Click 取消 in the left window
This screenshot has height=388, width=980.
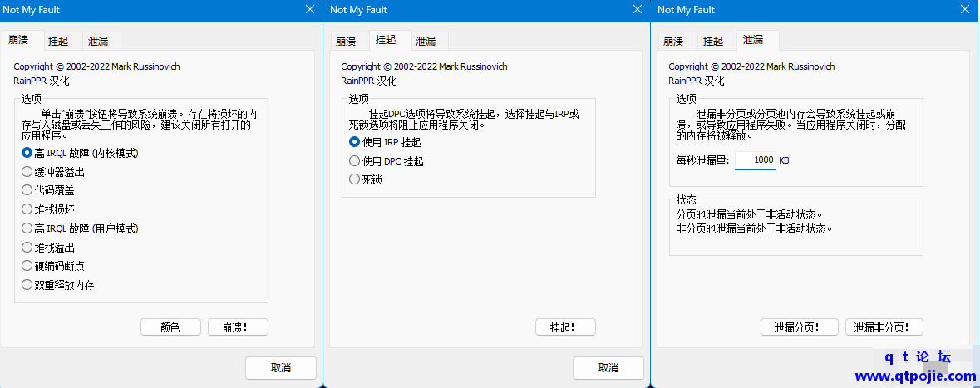(281, 367)
